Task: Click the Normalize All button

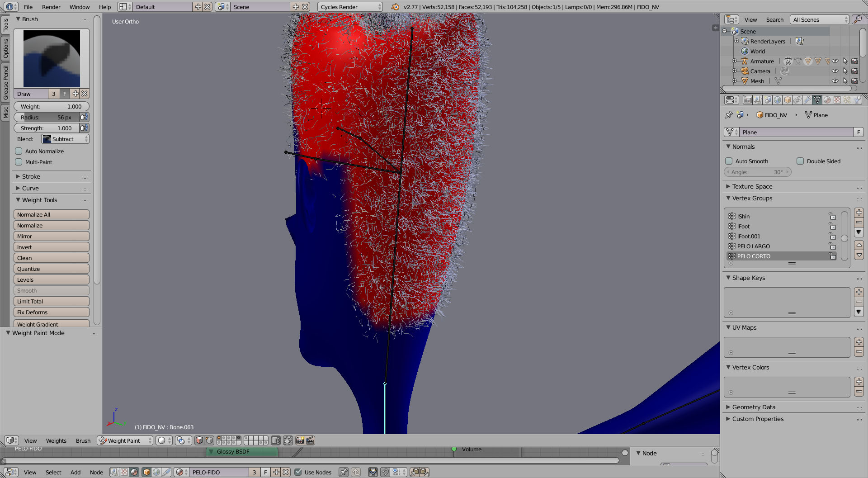Action: pos(51,214)
